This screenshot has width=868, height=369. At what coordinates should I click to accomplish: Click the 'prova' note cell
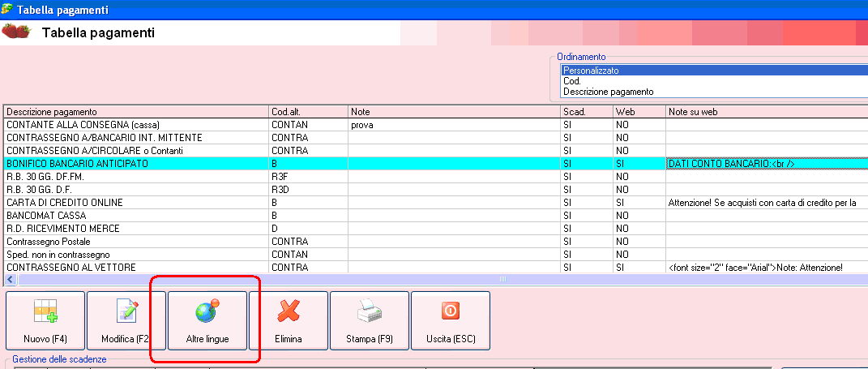click(x=454, y=125)
